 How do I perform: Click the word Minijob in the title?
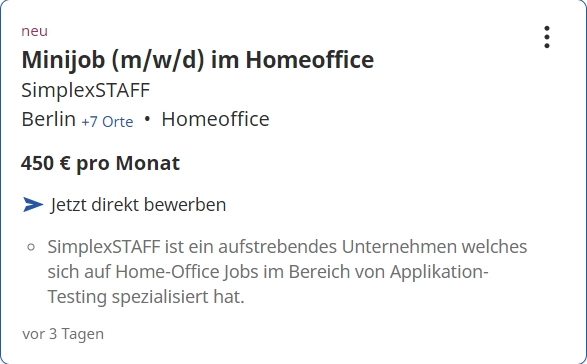click(x=63, y=60)
